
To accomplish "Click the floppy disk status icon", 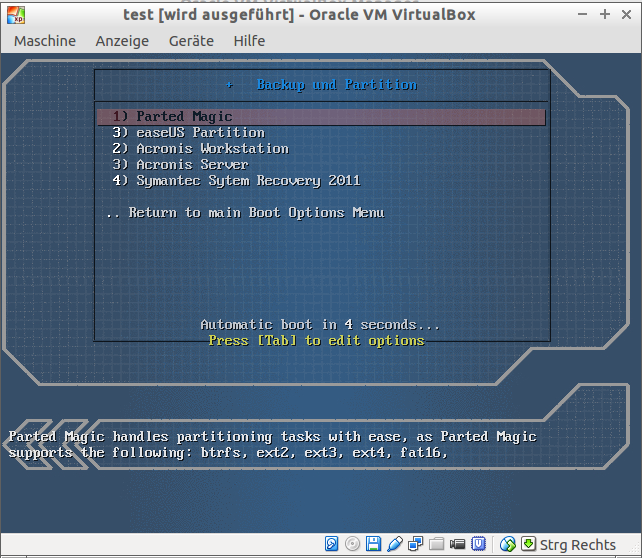I will 373,544.
